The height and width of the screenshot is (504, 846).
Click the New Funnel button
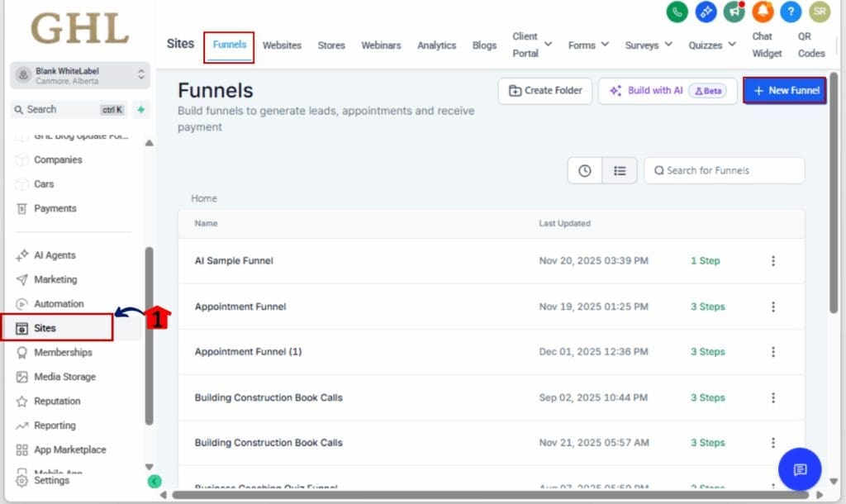coord(785,91)
